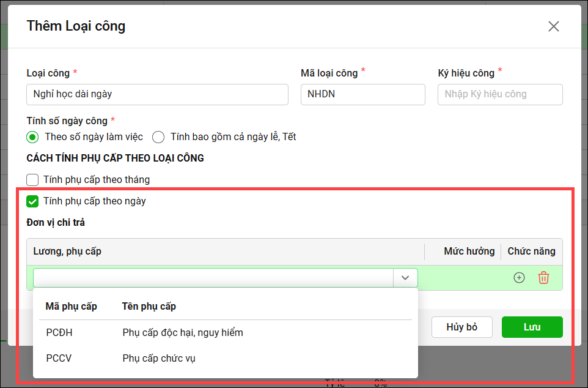Click the Mã phụ cấp list header
This screenshot has width=588, height=388.
tap(72, 306)
